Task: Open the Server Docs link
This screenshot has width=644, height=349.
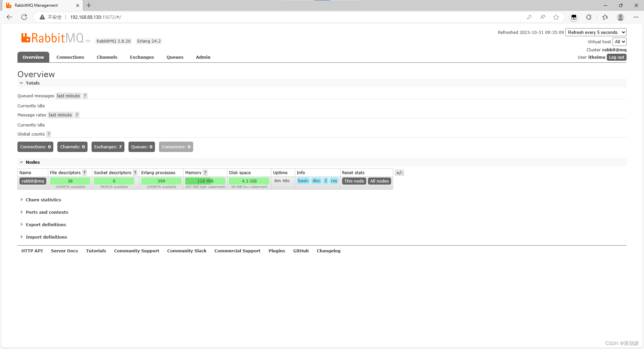Action: [x=64, y=251]
